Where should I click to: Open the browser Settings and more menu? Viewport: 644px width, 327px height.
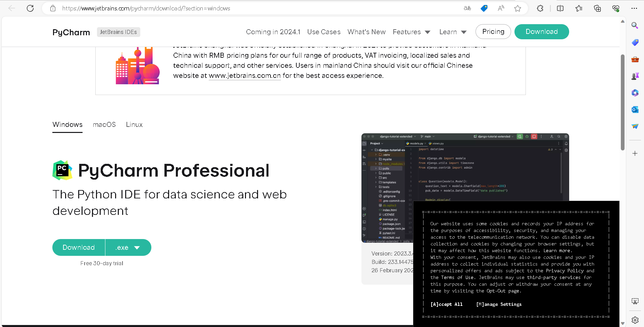[634, 8]
